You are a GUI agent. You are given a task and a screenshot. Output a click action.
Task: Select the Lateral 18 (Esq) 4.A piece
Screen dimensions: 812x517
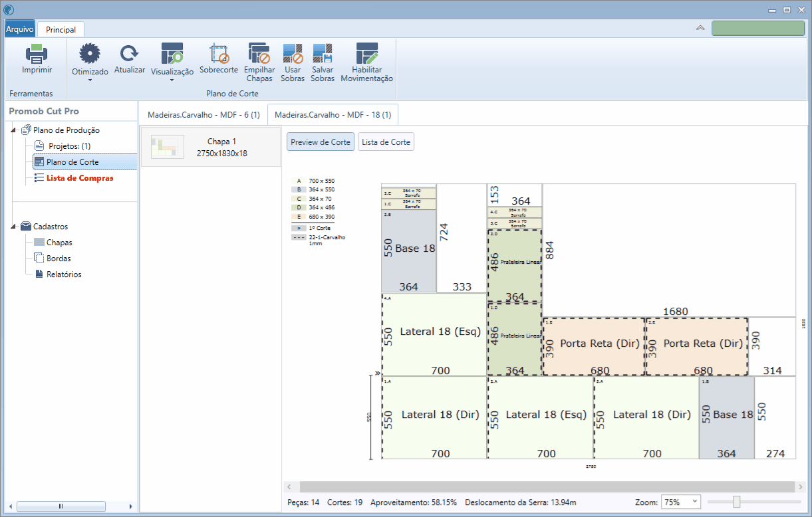pyautogui.click(x=434, y=334)
